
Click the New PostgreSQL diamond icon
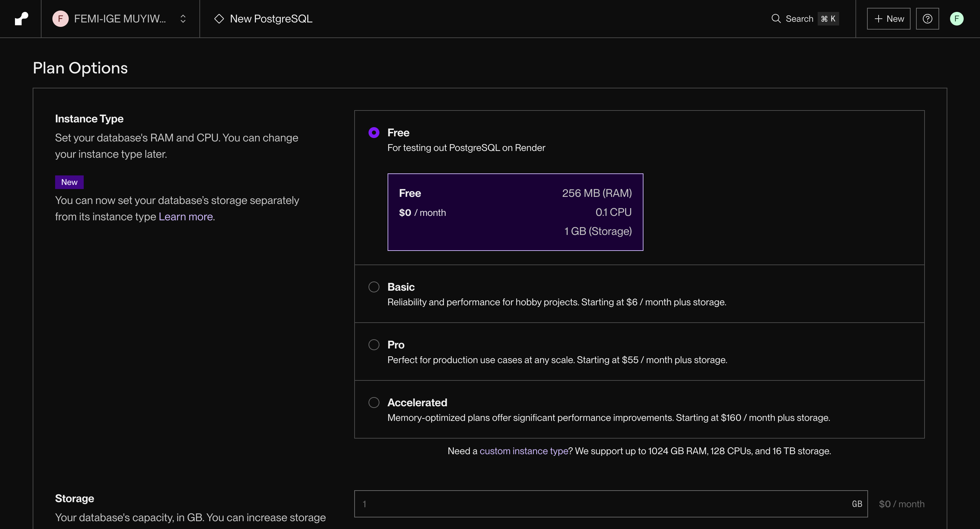(x=219, y=19)
